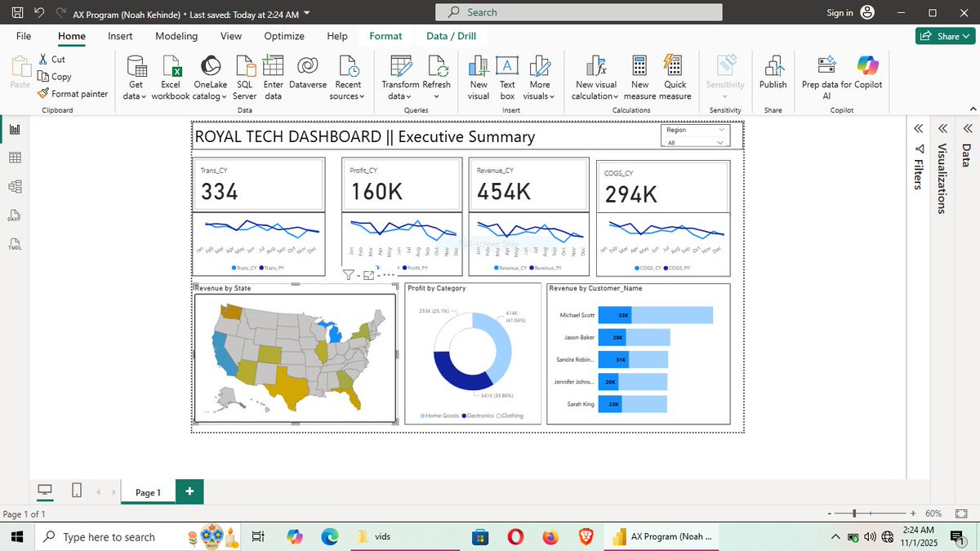Open the Data / Drill tab

(452, 36)
